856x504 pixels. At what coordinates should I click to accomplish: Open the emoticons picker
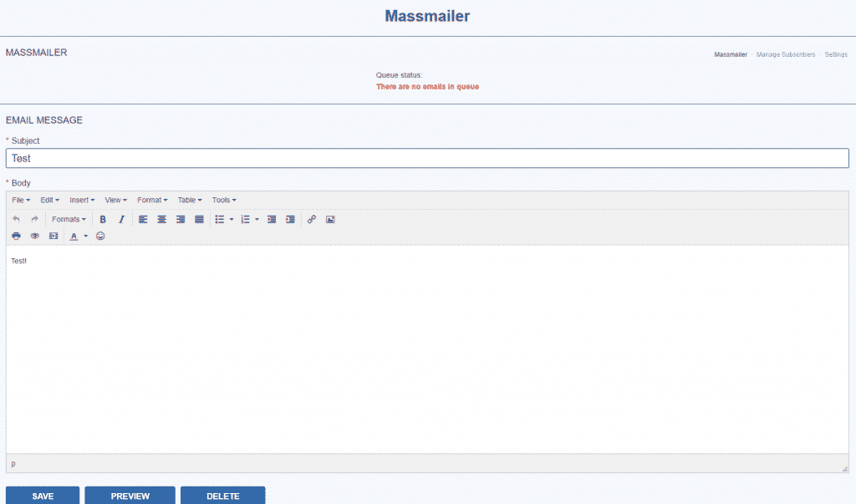tap(100, 237)
